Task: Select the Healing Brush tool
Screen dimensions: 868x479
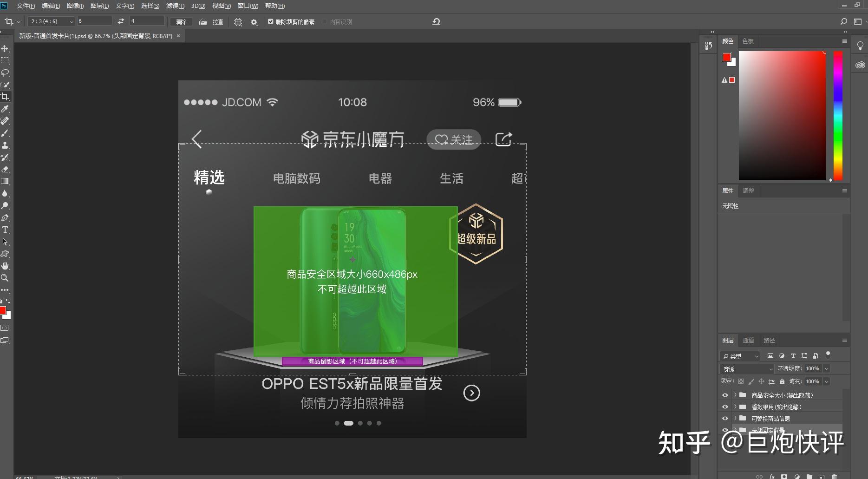Action: click(x=5, y=121)
